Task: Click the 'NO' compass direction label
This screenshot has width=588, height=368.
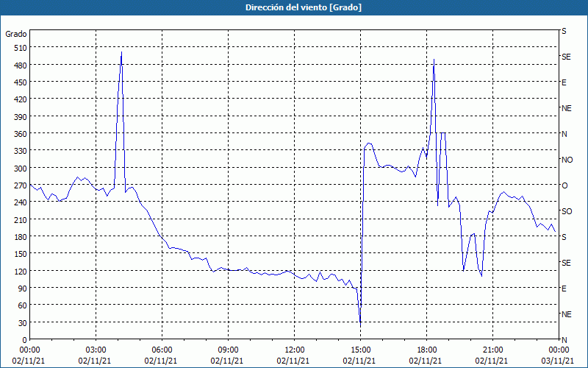Action: [x=567, y=160]
